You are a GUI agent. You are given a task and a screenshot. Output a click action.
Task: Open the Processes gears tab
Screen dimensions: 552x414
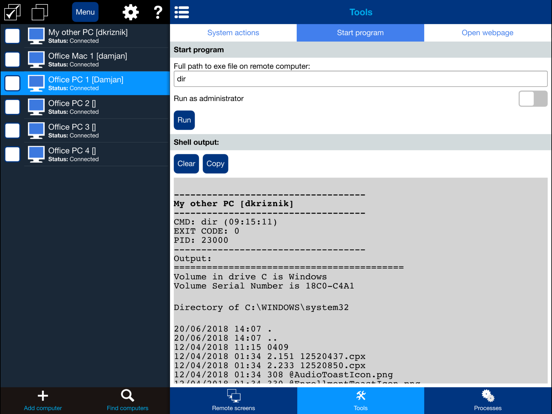click(x=488, y=401)
